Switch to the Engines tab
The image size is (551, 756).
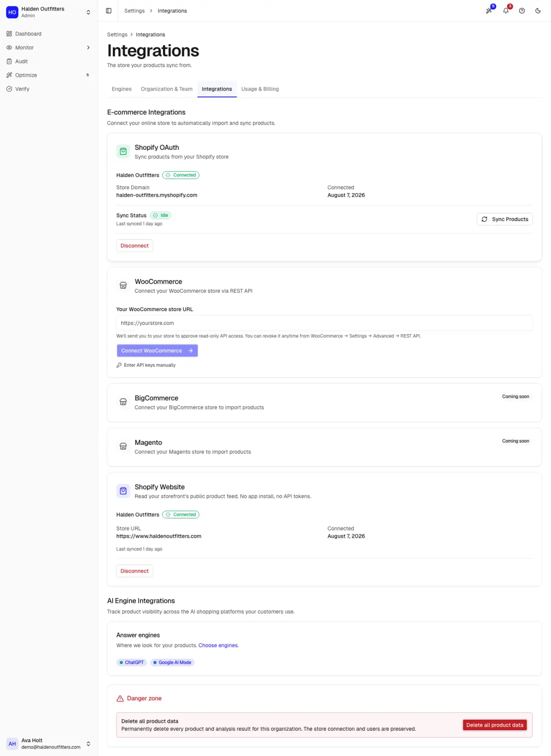tap(122, 89)
